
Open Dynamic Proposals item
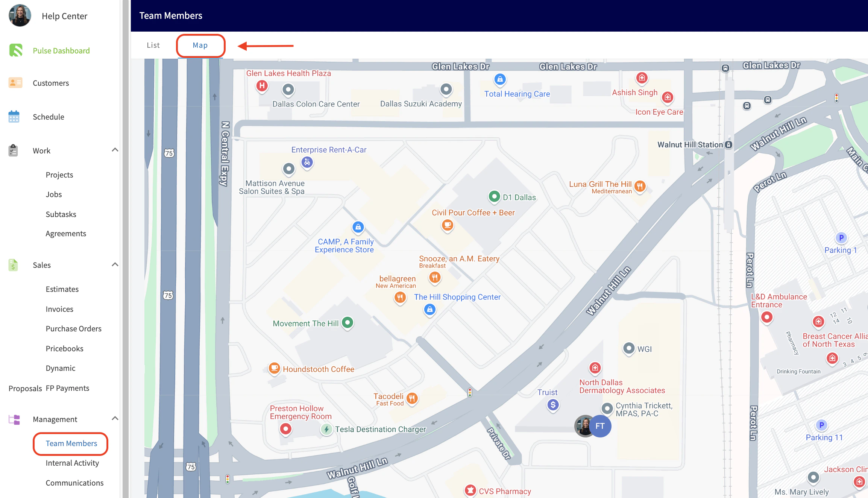click(61, 368)
